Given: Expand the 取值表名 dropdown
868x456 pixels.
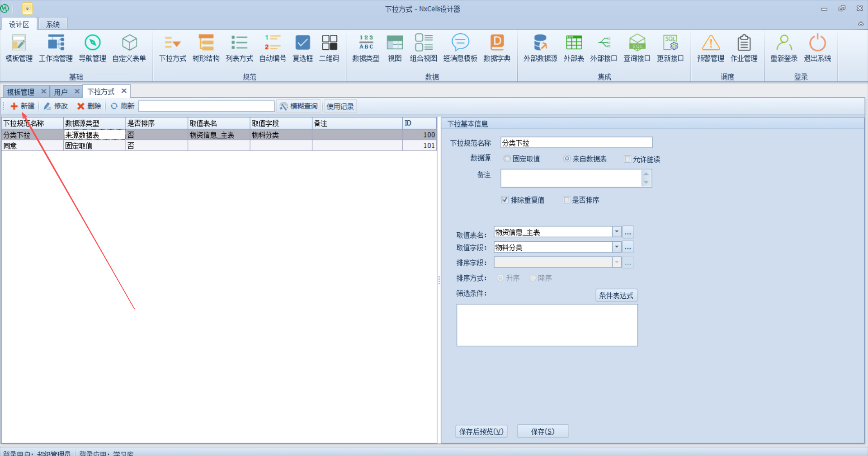Looking at the screenshot, I should 617,232.
